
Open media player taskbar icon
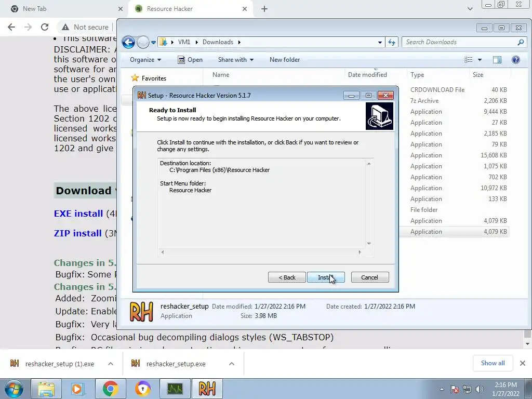click(78, 389)
